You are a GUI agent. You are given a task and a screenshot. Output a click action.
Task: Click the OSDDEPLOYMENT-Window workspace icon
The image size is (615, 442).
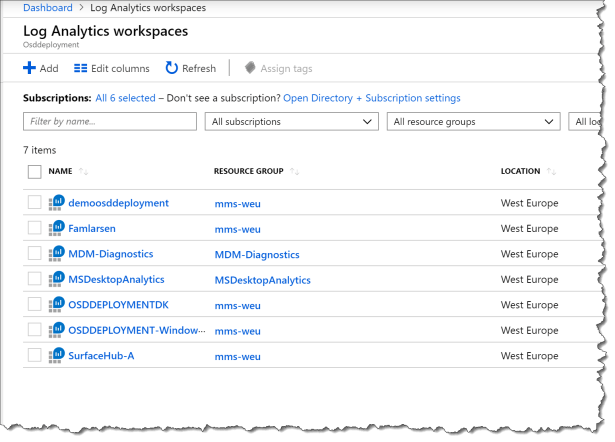[x=56, y=330]
